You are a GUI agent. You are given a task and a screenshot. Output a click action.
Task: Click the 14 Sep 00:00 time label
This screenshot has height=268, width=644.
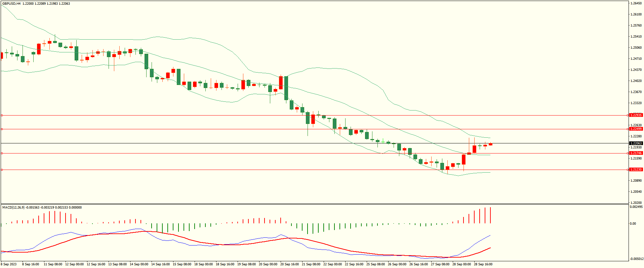139,264
